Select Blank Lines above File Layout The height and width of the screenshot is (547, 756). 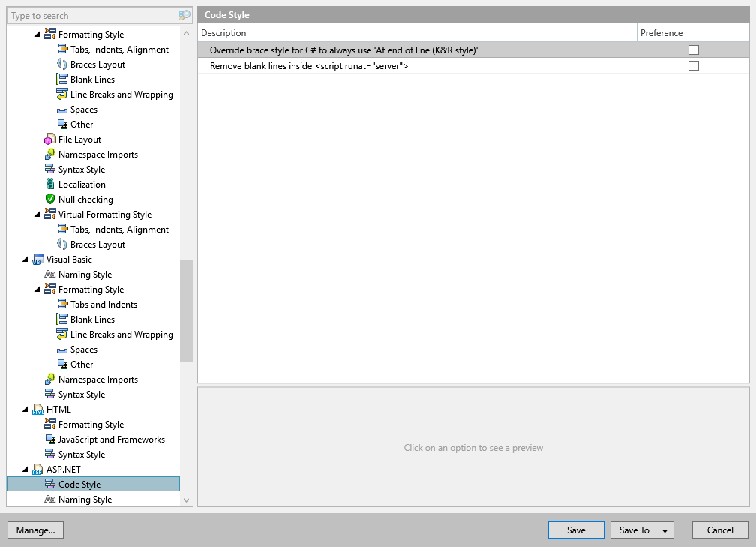(x=92, y=79)
